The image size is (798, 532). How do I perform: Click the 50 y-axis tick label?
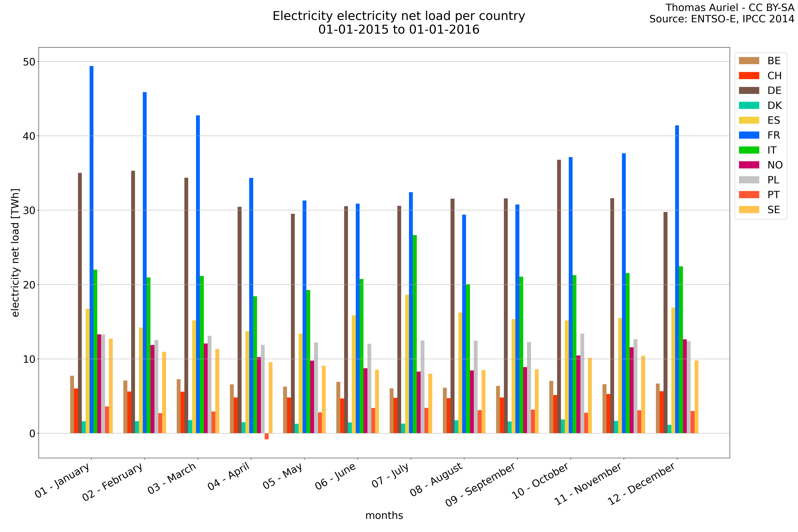click(x=29, y=62)
